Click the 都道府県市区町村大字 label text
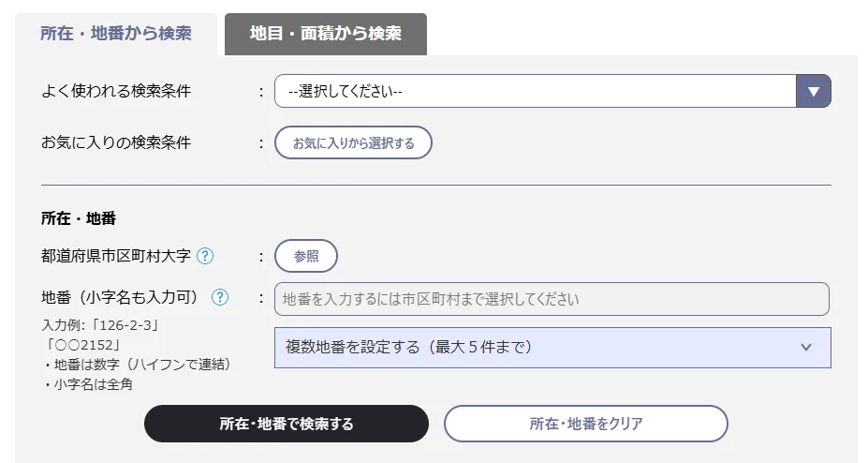This screenshot has width=868, height=463. pyautogui.click(x=116, y=256)
